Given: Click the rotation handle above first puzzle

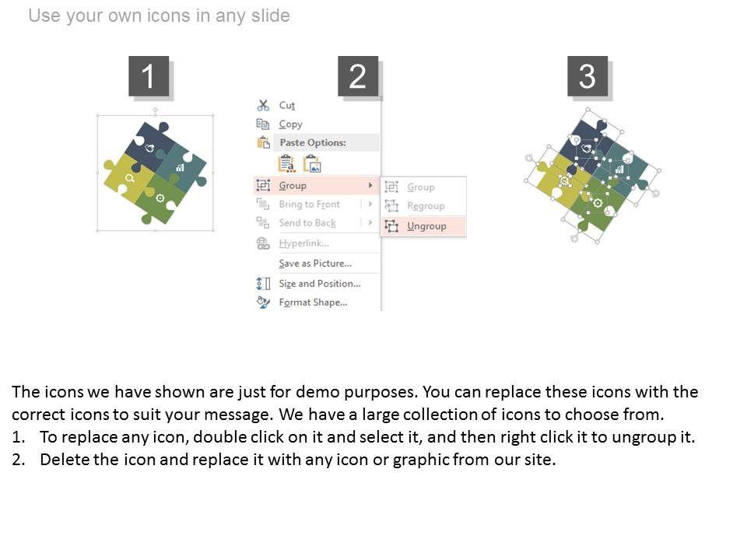Looking at the screenshot, I should coord(155,111).
